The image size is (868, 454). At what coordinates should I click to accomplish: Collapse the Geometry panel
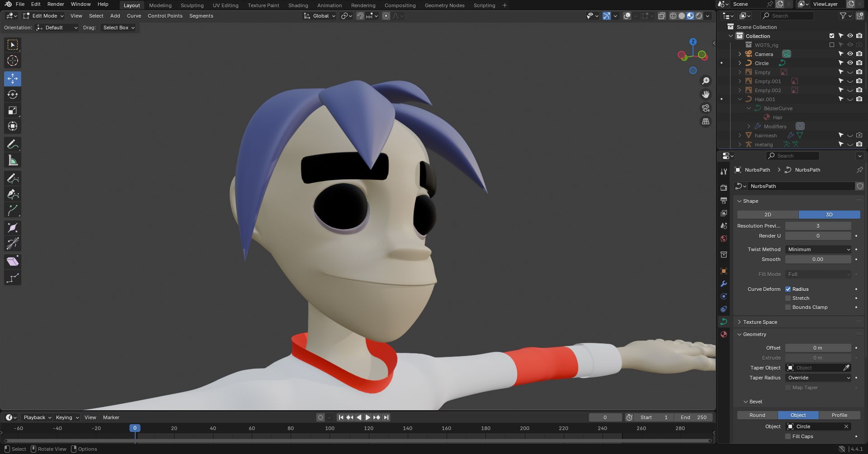click(x=754, y=334)
